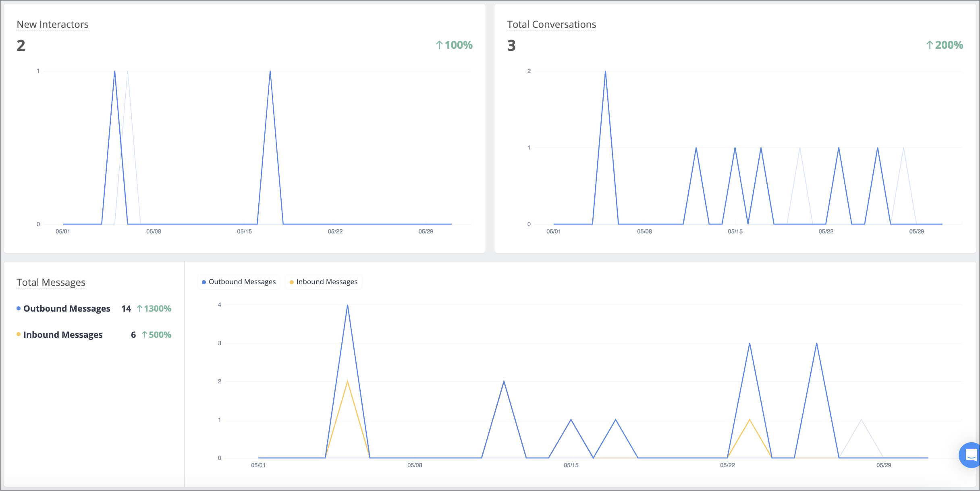This screenshot has width=980, height=491.
Task: Click 05/08 label on messages chart axis
Action: tap(415, 465)
